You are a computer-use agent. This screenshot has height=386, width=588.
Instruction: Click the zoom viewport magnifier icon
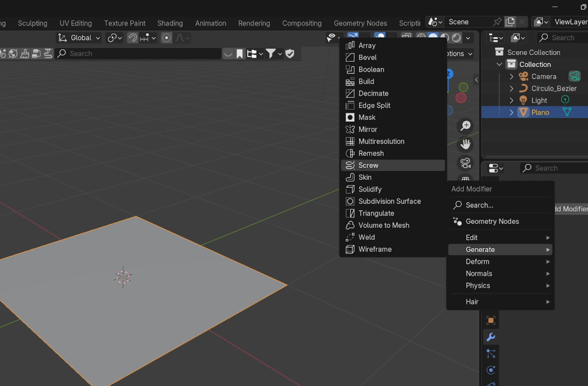click(466, 126)
